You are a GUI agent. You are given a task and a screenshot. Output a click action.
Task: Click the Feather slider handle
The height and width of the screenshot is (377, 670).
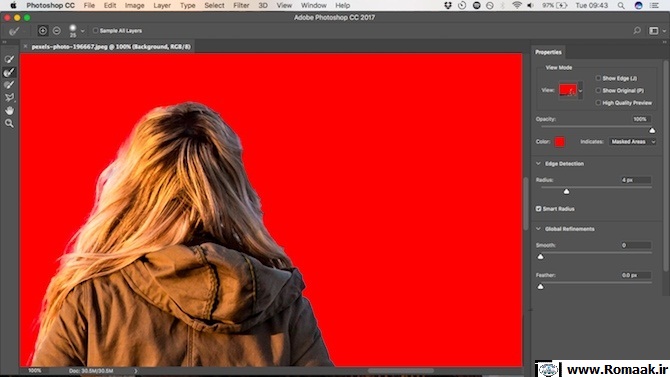pos(541,286)
